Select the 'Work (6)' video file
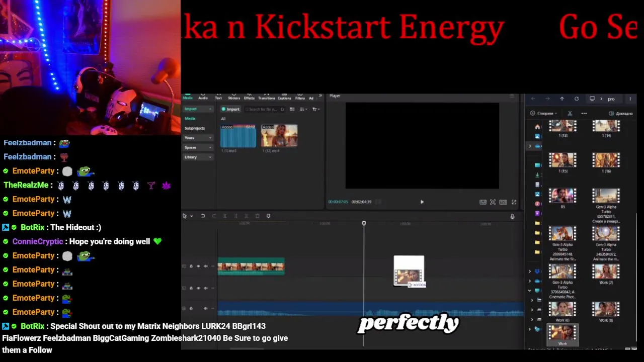644x362 pixels. coord(562,312)
